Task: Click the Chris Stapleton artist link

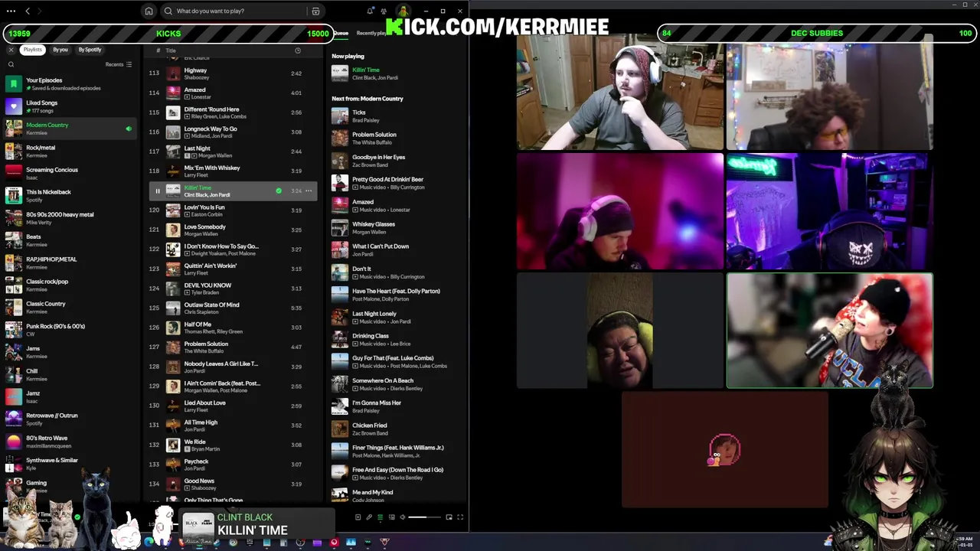Action: [x=201, y=312]
